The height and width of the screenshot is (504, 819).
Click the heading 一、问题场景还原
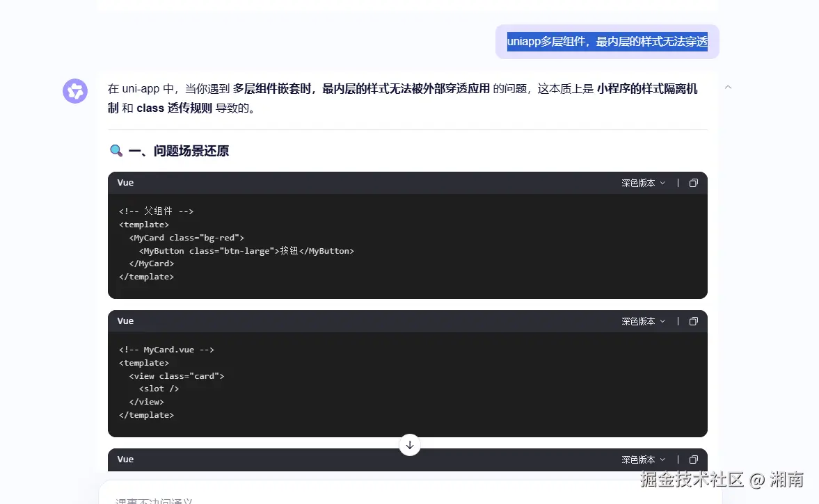179,152
